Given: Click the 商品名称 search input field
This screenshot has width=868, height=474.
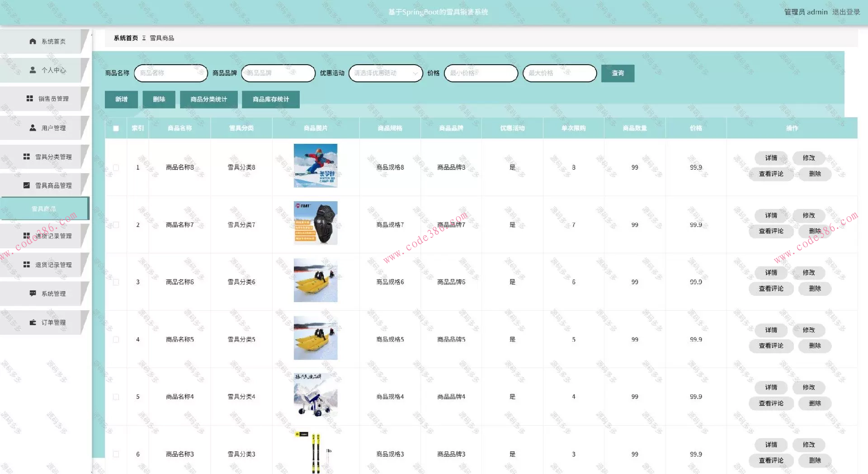Looking at the screenshot, I should (x=170, y=73).
